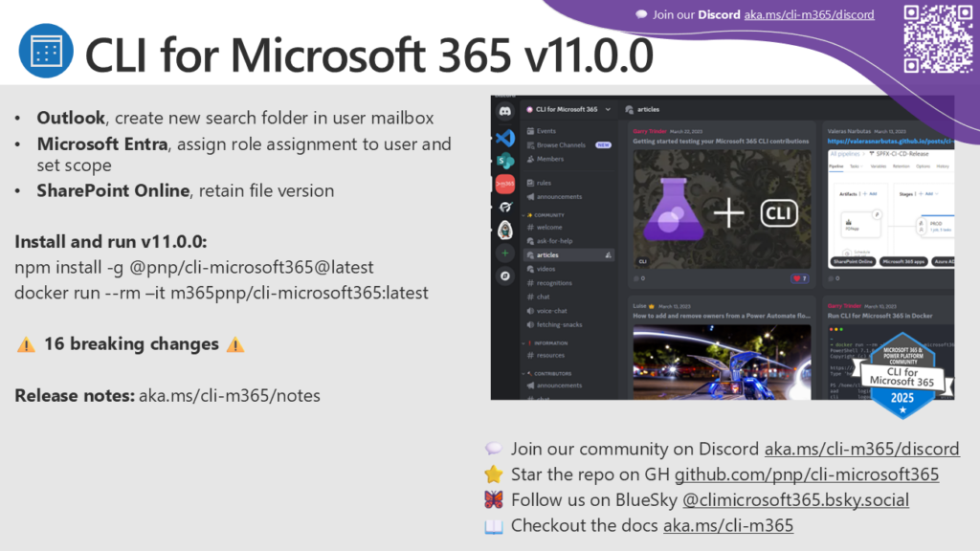
Task: Select the red m365 server icon
Action: pos(505,184)
